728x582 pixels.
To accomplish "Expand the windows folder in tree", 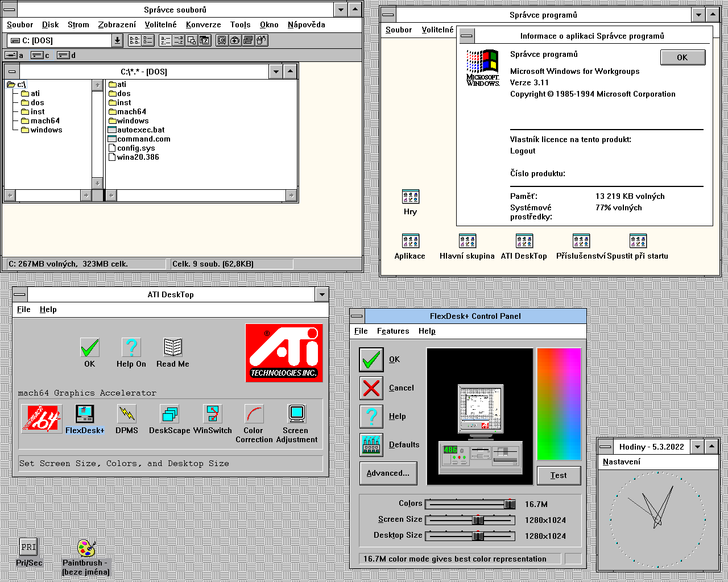I will pos(45,130).
